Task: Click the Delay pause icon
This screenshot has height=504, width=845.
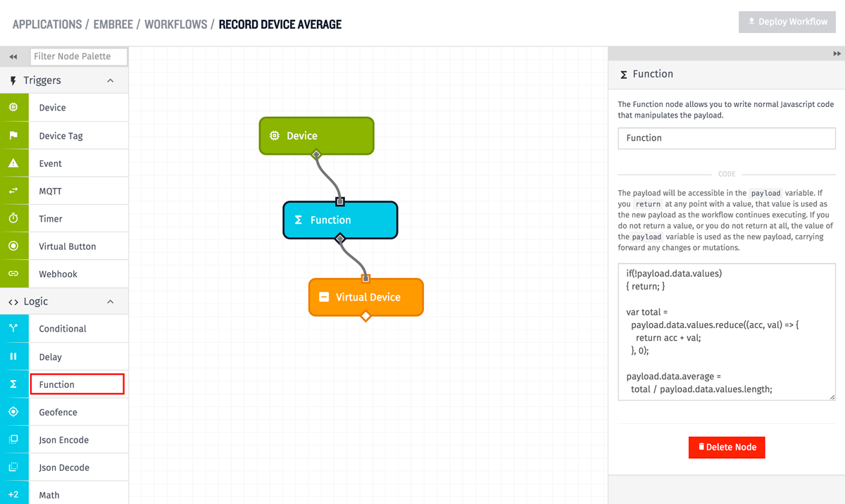Action: [x=13, y=356]
